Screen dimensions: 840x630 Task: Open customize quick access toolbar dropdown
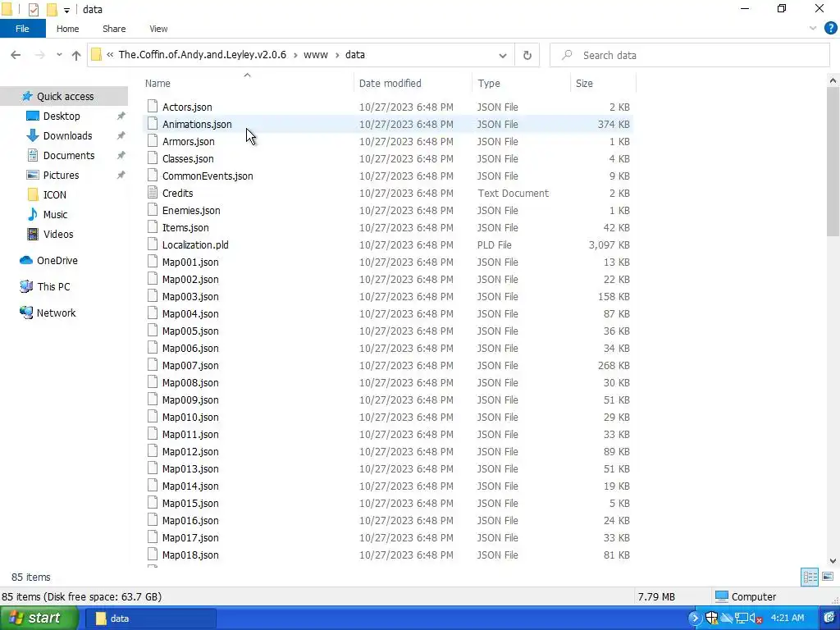coord(66,10)
